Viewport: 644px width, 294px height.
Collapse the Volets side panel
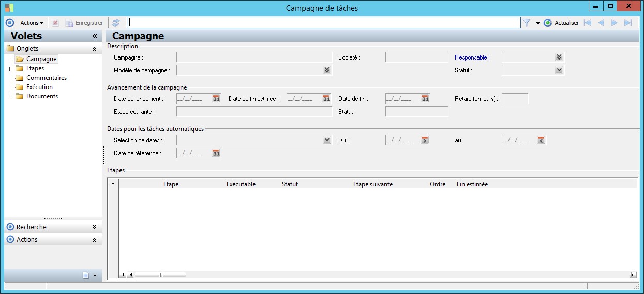point(95,36)
